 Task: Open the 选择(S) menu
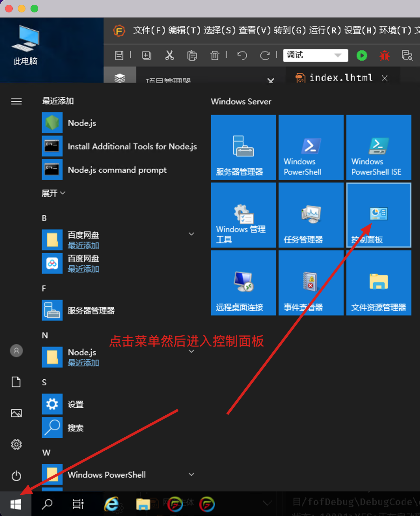point(220,31)
